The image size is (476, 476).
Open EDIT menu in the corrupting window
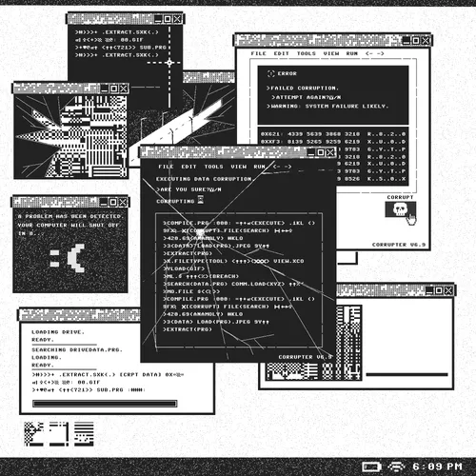(x=188, y=167)
